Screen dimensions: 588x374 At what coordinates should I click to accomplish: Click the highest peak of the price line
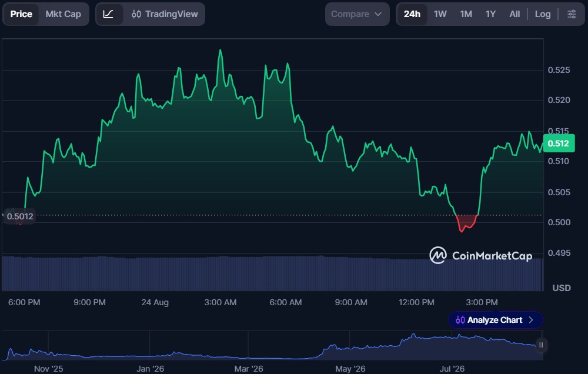(x=220, y=50)
